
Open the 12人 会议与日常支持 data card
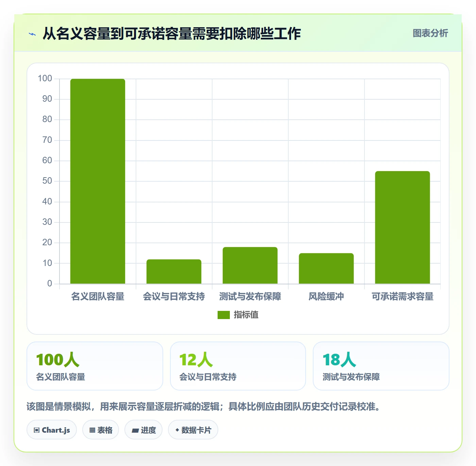click(238, 366)
